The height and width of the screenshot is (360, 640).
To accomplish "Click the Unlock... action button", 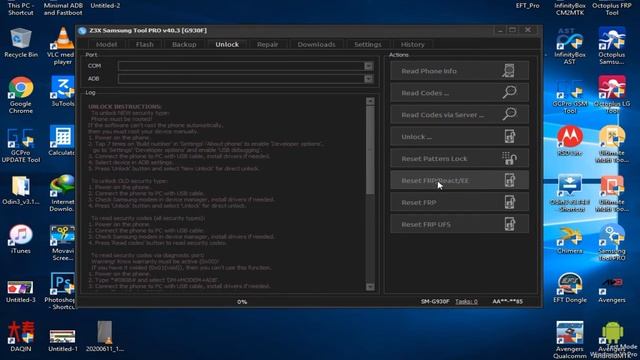I will coord(460,137).
